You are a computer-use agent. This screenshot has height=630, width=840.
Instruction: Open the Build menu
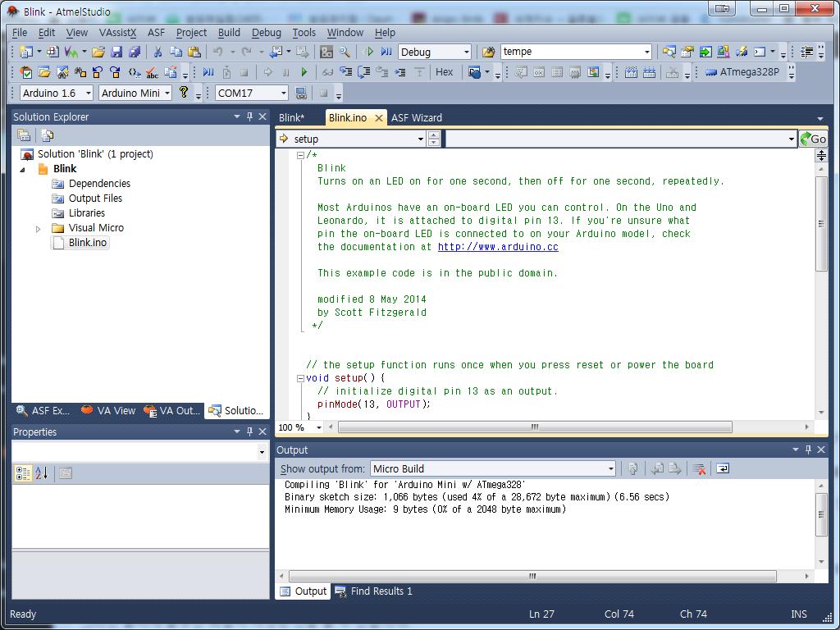229,32
